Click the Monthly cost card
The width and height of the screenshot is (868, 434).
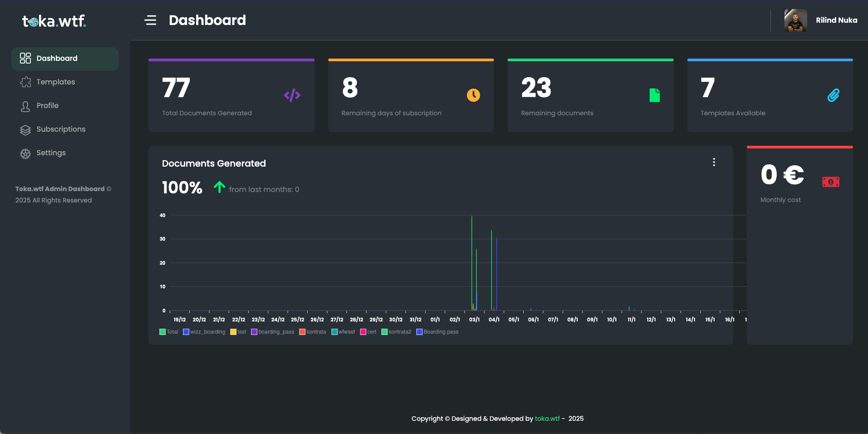[x=800, y=245]
